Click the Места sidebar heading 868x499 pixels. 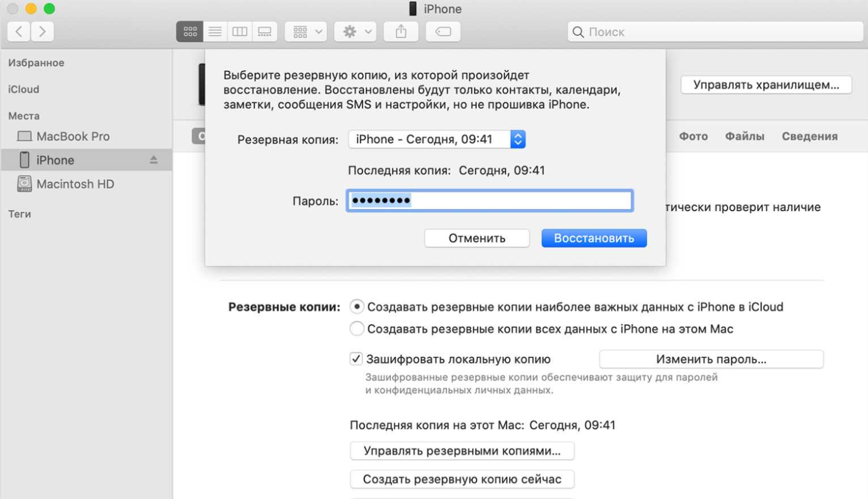(24, 116)
